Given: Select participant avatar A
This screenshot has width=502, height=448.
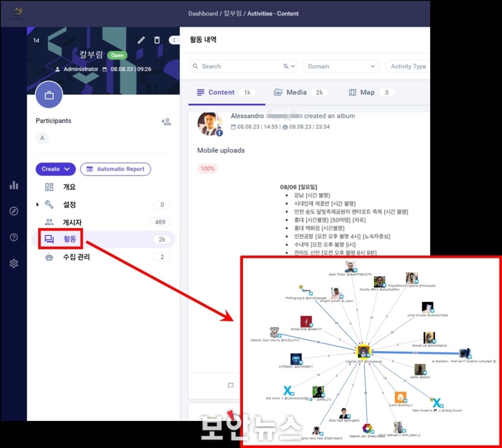Looking at the screenshot, I should click(x=42, y=138).
